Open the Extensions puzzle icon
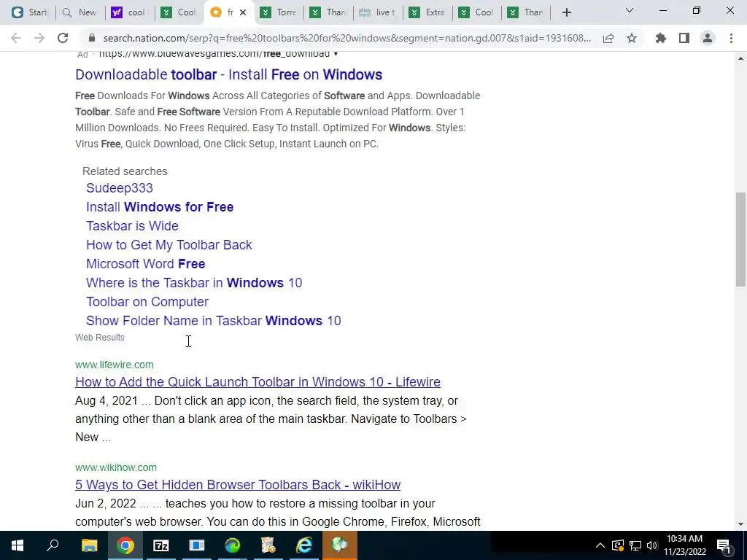This screenshot has width=747, height=560. pyautogui.click(x=661, y=38)
